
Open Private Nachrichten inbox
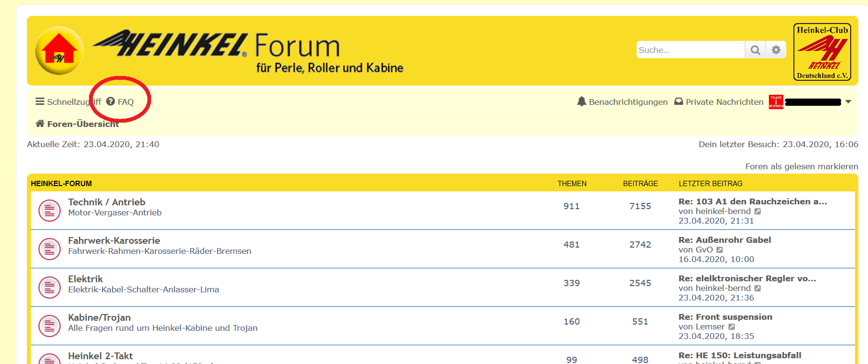pyautogui.click(x=719, y=102)
